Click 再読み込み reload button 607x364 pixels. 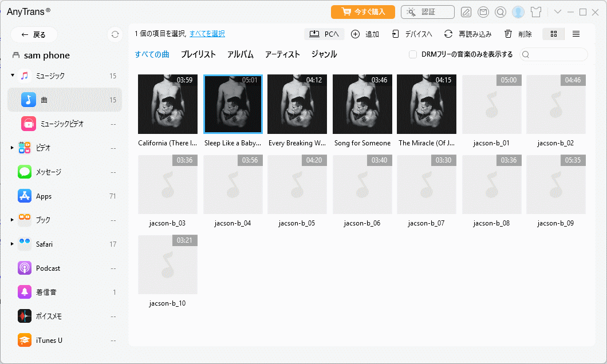[x=468, y=34]
